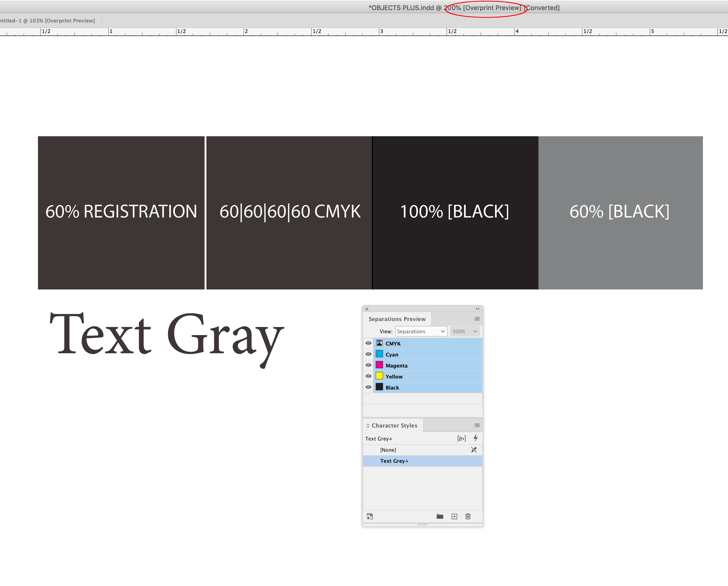The image size is (728, 586).
Task: Click the Yellow color swatch in separations
Action: 379,376
